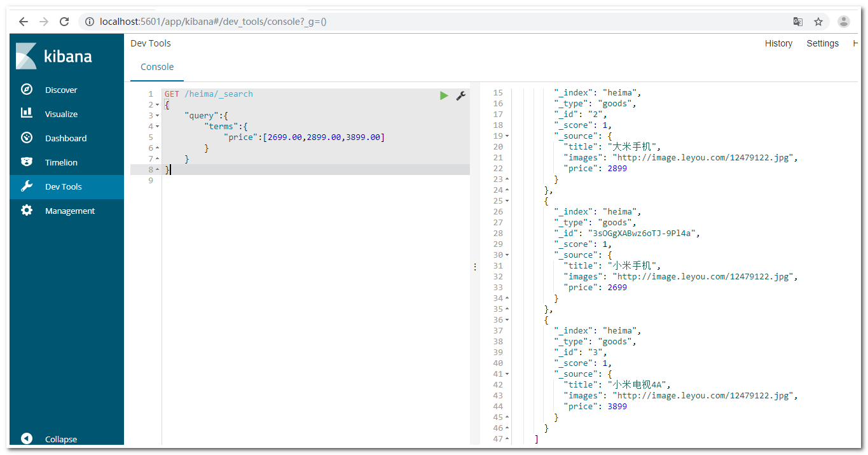This screenshot has height=455, width=868.
Task: Click price value 3899 in response
Action: (x=617, y=407)
